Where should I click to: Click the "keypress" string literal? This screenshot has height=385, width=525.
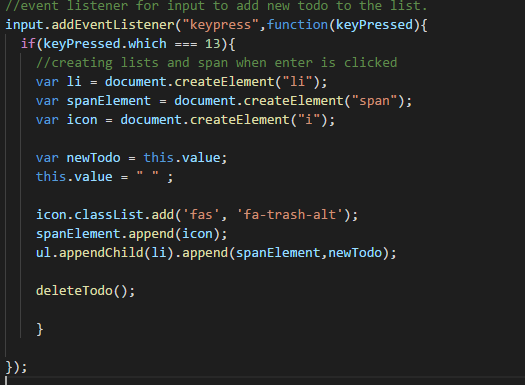pos(220,25)
